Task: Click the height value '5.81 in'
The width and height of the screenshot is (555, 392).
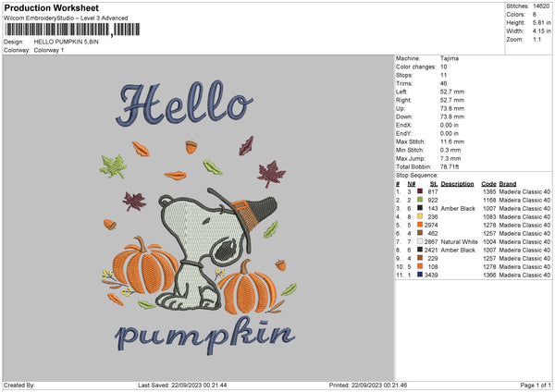Action: pyautogui.click(x=541, y=22)
